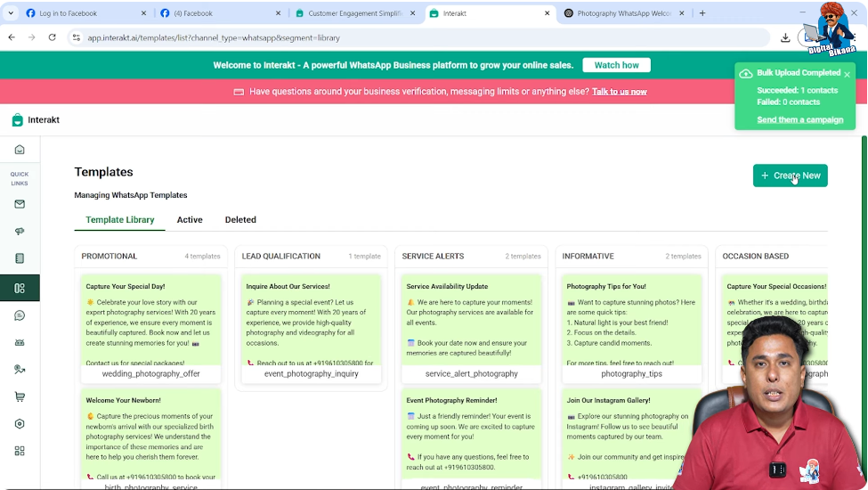Click the browser back arrow
Screen dimensions: 868x490
tap(12, 37)
